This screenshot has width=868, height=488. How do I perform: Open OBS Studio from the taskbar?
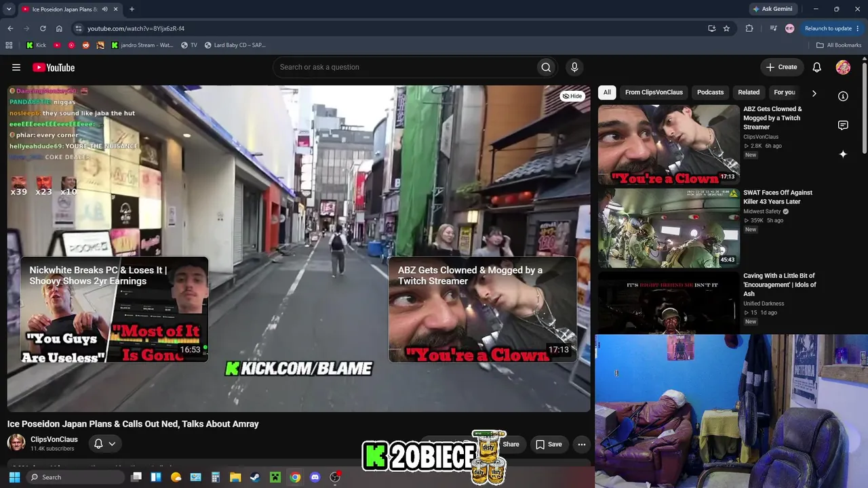pos(335,477)
